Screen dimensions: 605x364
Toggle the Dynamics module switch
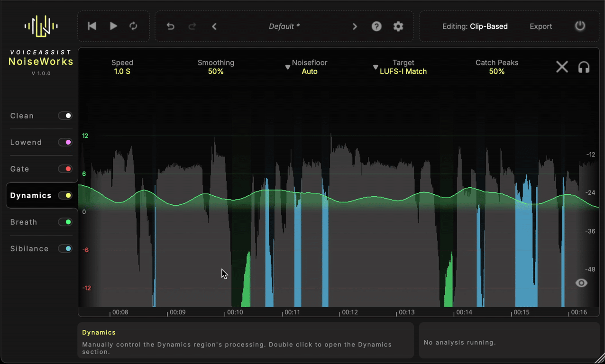click(65, 195)
